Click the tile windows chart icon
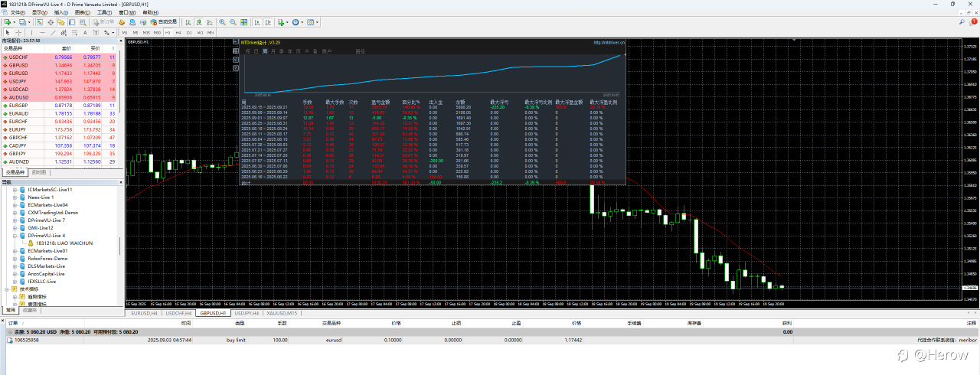Viewport: 980px width, 375px height. (x=243, y=22)
